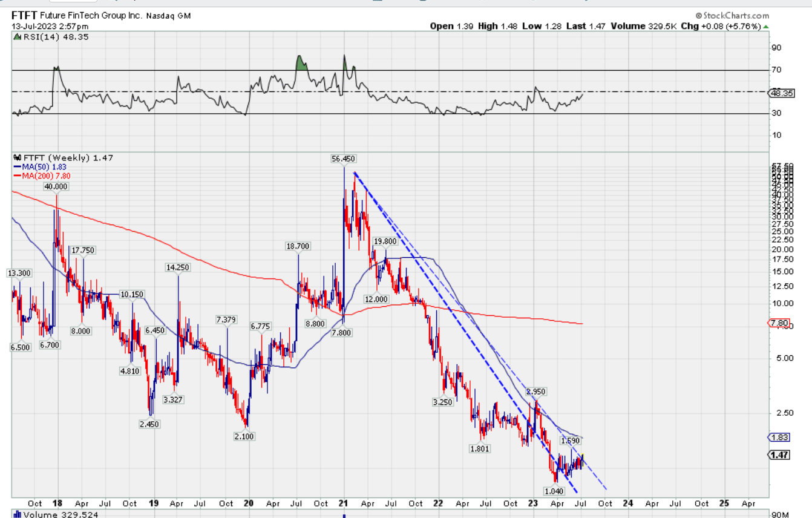The image size is (812, 518).
Task: Click the company name Future FinTech Group Inc.
Action: (x=93, y=16)
